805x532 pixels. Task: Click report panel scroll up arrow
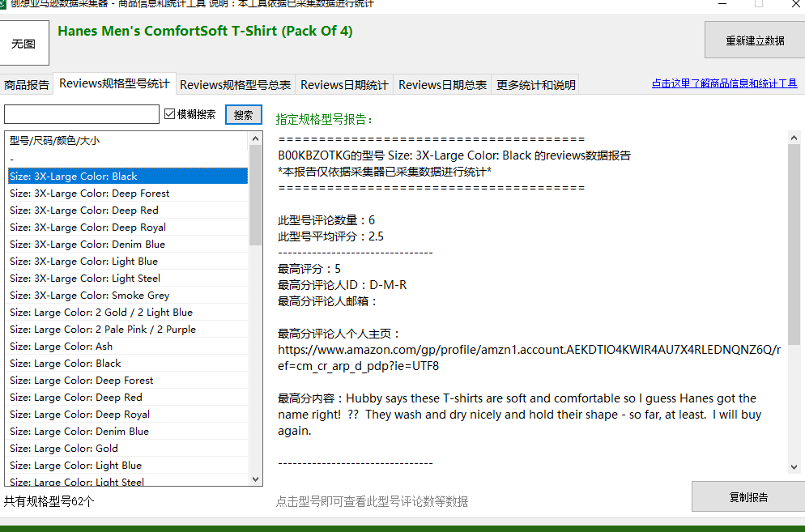794,138
